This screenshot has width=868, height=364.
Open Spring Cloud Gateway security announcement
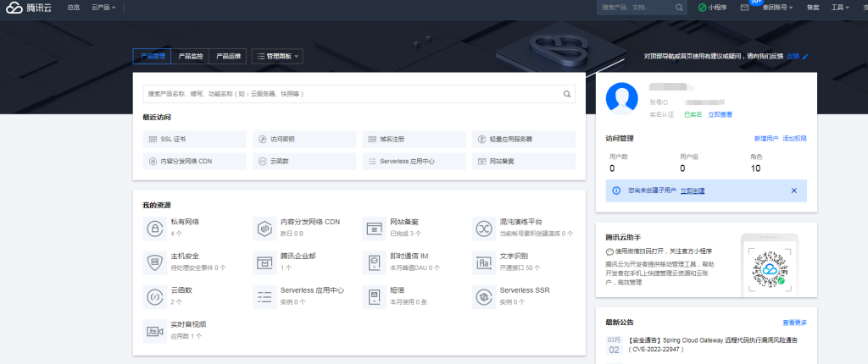712,345
